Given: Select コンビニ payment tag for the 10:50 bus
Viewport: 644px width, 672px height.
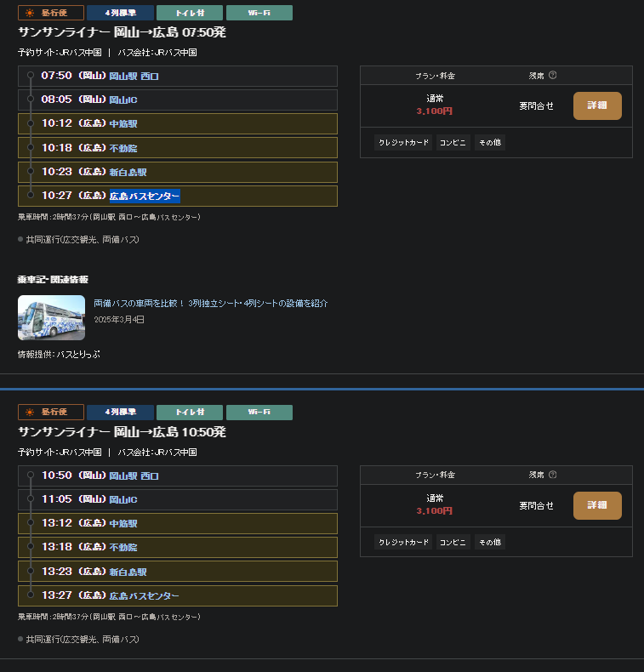Looking at the screenshot, I should (x=453, y=542).
